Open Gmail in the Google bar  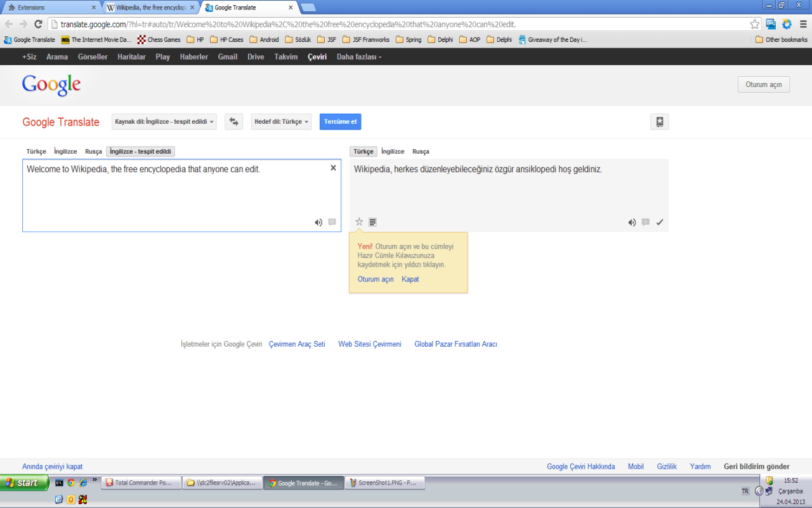pos(228,57)
